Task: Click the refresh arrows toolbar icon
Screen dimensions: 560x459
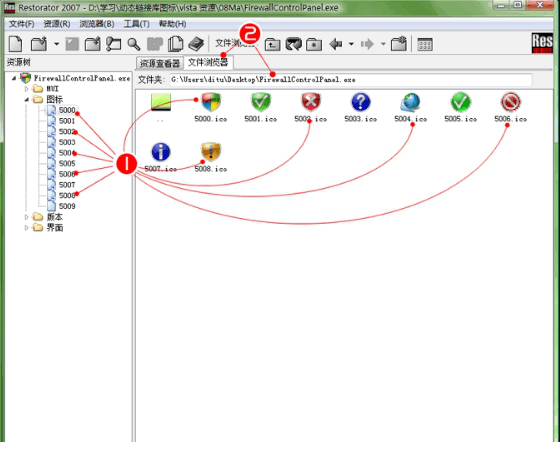Action: (294, 44)
